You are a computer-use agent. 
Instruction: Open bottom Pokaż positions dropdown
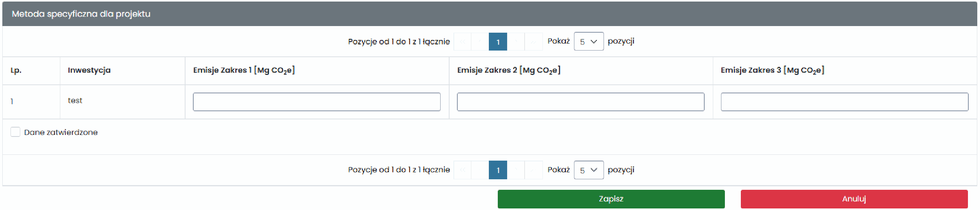pyautogui.click(x=589, y=170)
